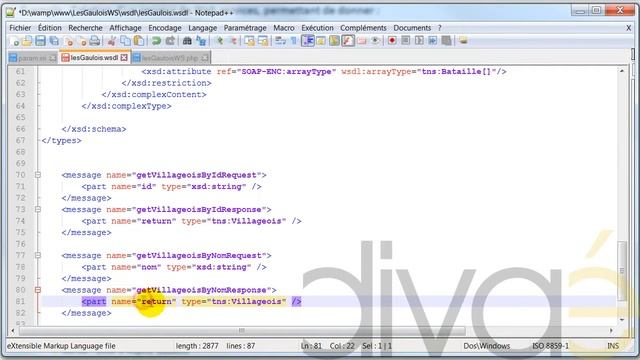640x360 pixels.
Task: Open Find with the binoculars icon
Action: tap(187, 40)
